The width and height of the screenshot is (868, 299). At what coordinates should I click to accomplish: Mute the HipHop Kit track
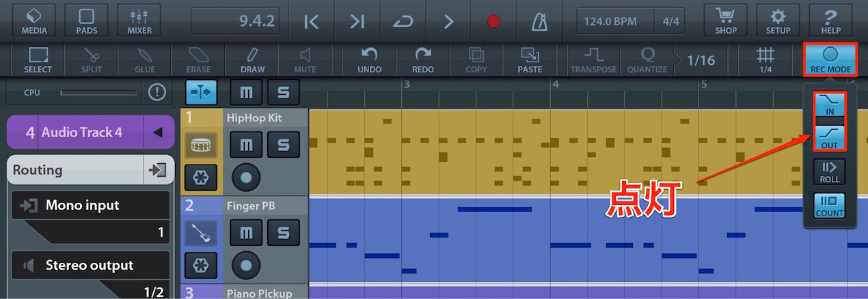click(x=245, y=145)
